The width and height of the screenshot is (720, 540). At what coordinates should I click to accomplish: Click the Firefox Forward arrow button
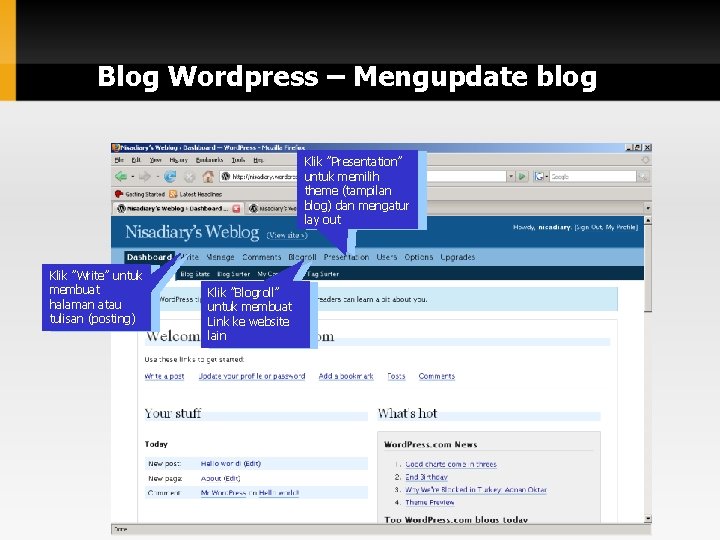(145, 176)
